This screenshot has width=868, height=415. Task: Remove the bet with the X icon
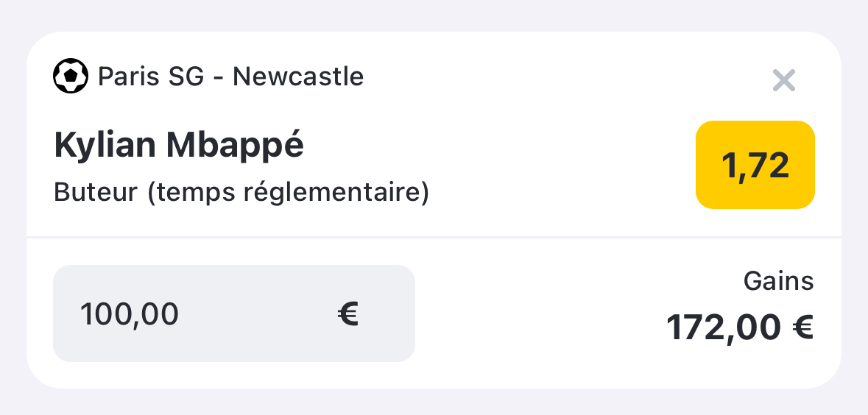point(784,80)
